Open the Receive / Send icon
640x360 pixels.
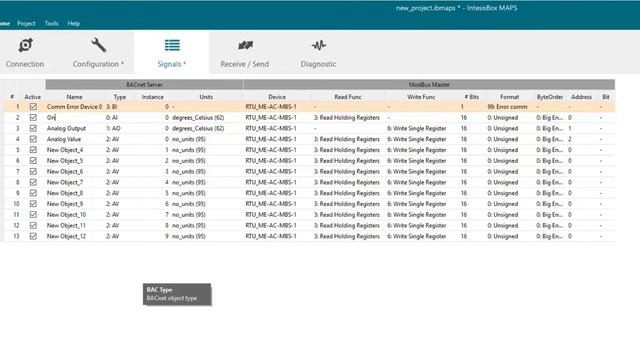[245, 45]
